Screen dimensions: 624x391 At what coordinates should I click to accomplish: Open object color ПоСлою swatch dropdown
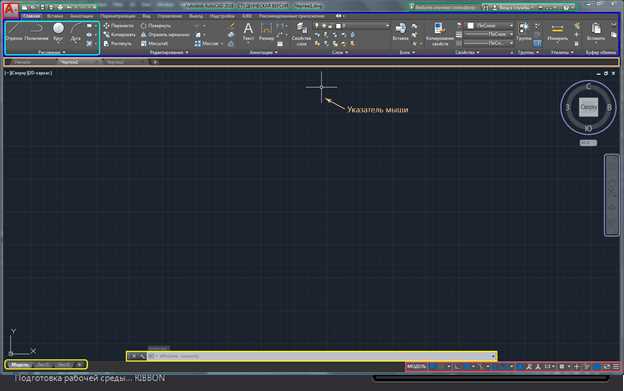pyautogui.click(x=489, y=26)
